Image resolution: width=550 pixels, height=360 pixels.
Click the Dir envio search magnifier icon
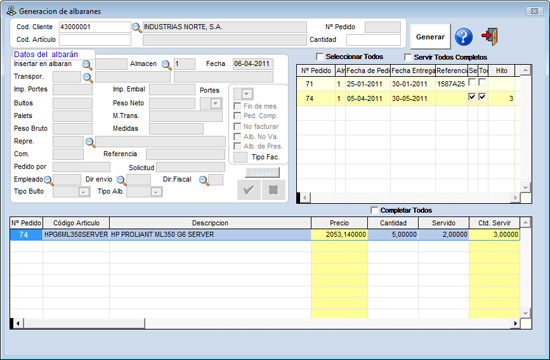(x=121, y=180)
